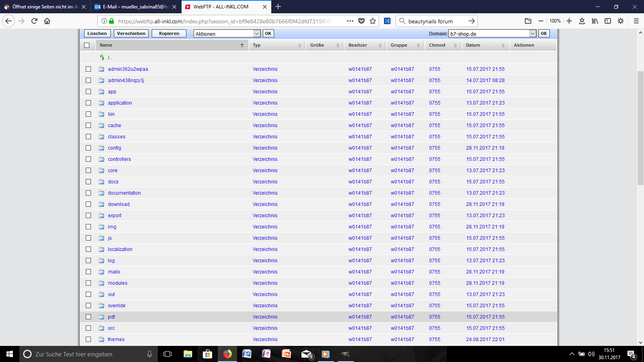Click the Verschieben button

click(131, 33)
